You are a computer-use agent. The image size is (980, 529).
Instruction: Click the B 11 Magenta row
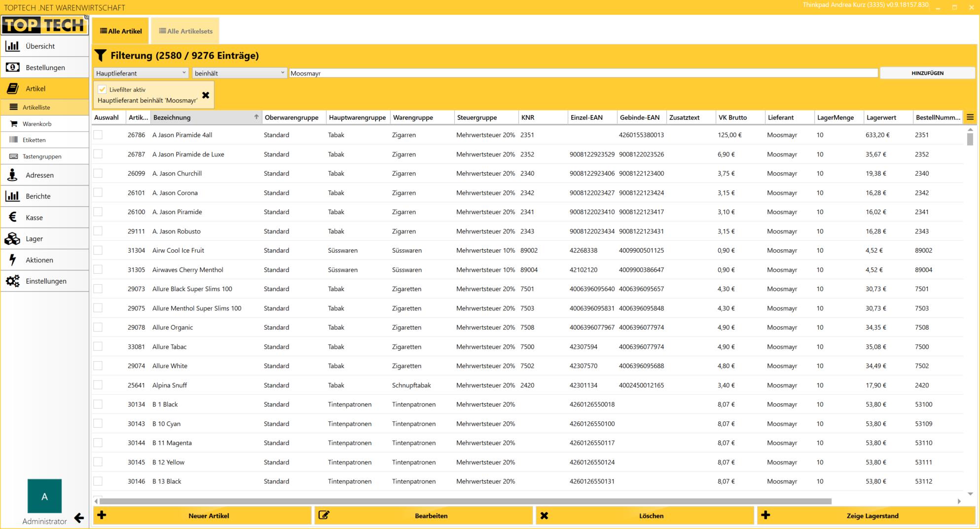point(528,443)
